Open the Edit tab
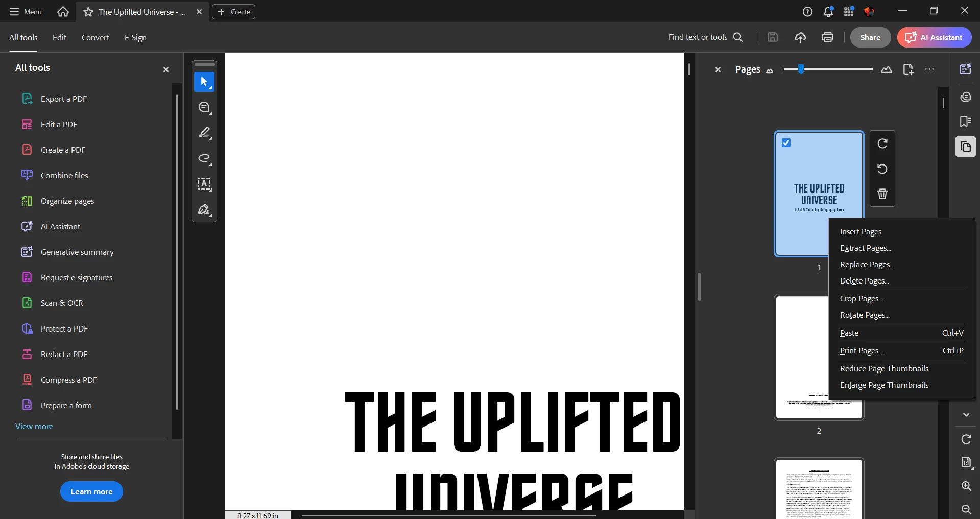Image resolution: width=980 pixels, height=519 pixels. point(59,37)
